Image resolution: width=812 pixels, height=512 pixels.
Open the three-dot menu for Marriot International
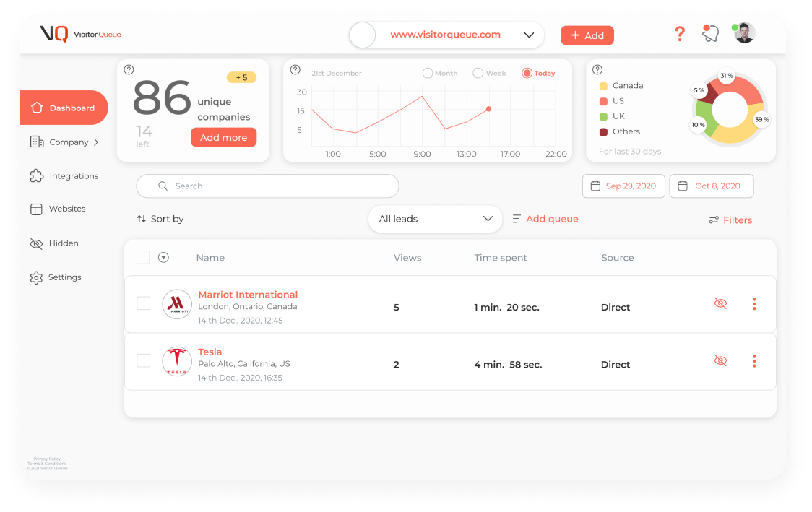pos(754,304)
